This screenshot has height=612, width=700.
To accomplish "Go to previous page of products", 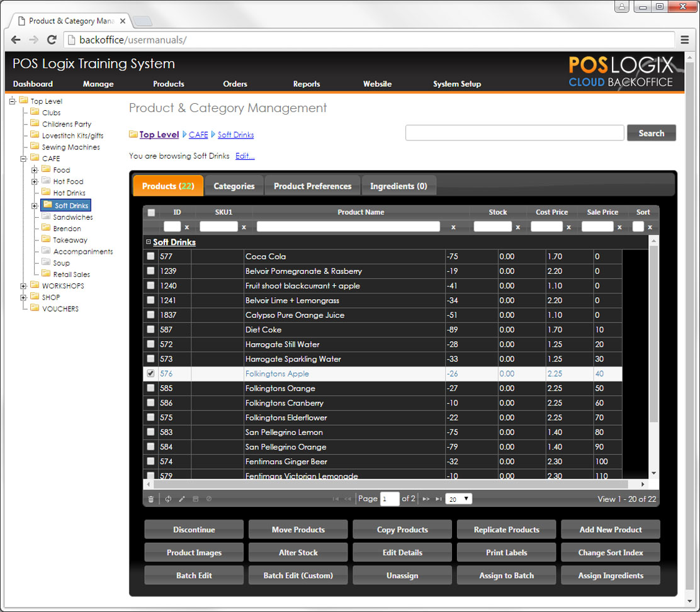I will tap(347, 499).
